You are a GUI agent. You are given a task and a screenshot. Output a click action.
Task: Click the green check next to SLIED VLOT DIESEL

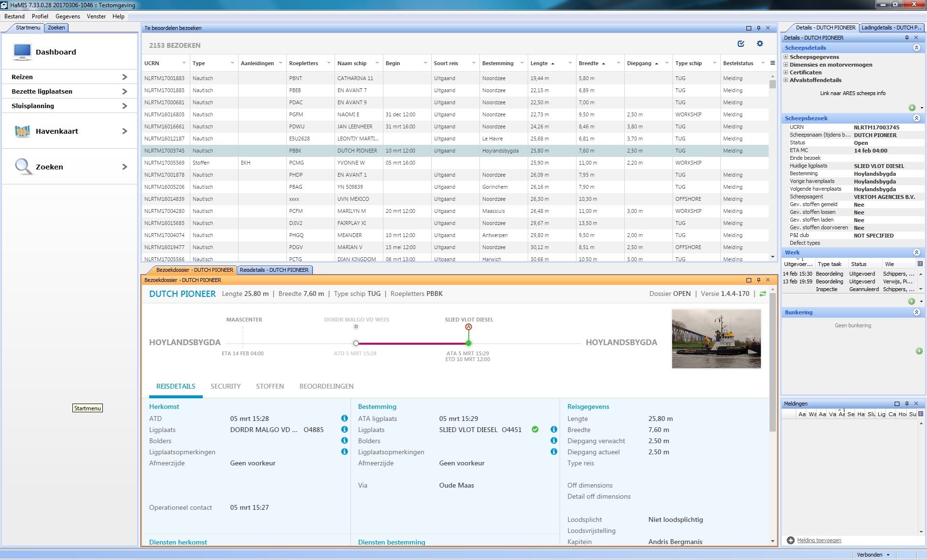coord(535,430)
